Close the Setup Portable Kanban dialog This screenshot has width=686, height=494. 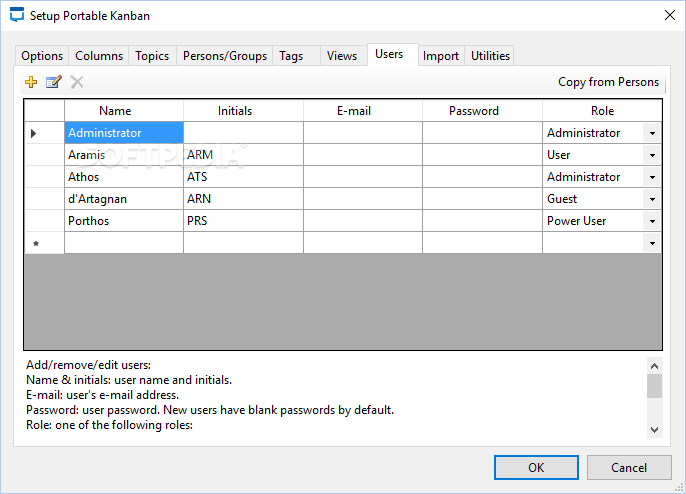point(669,15)
